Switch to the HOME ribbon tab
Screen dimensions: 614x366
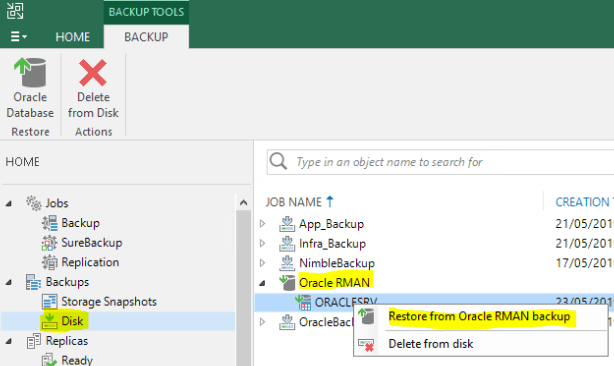coord(72,37)
